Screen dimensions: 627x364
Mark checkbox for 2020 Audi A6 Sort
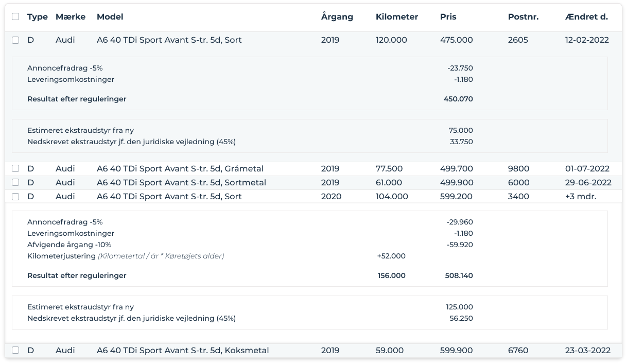coord(15,196)
